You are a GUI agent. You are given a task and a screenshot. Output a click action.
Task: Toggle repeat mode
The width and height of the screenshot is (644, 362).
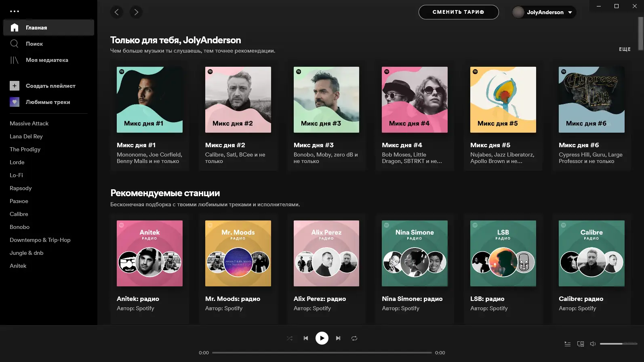click(x=354, y=339)
